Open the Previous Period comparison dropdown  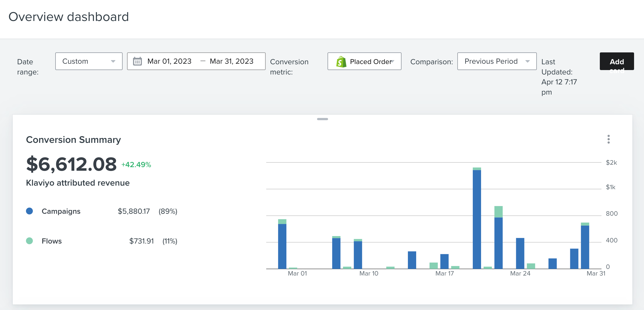click(x=497, y=61)
